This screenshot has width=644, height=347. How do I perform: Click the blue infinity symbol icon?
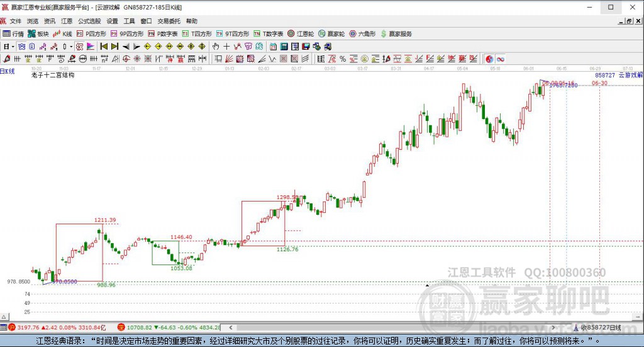500,59
